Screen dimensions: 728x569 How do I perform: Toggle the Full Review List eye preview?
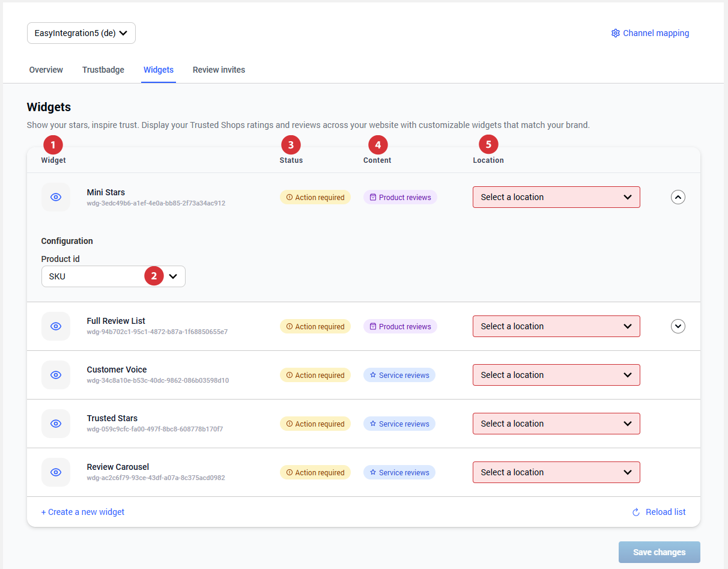[56, 326]
